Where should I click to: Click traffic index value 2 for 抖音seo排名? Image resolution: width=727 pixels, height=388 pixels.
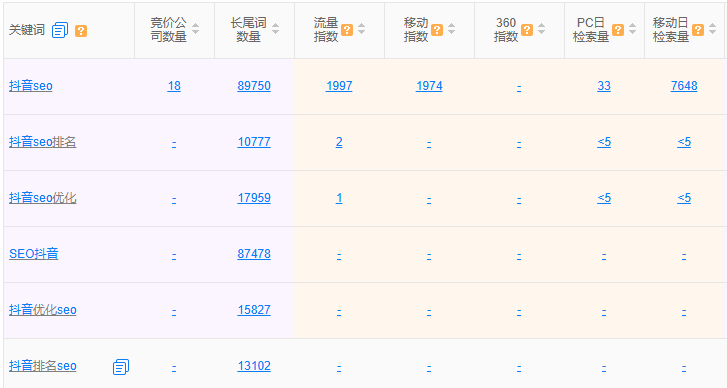point(339,142)
